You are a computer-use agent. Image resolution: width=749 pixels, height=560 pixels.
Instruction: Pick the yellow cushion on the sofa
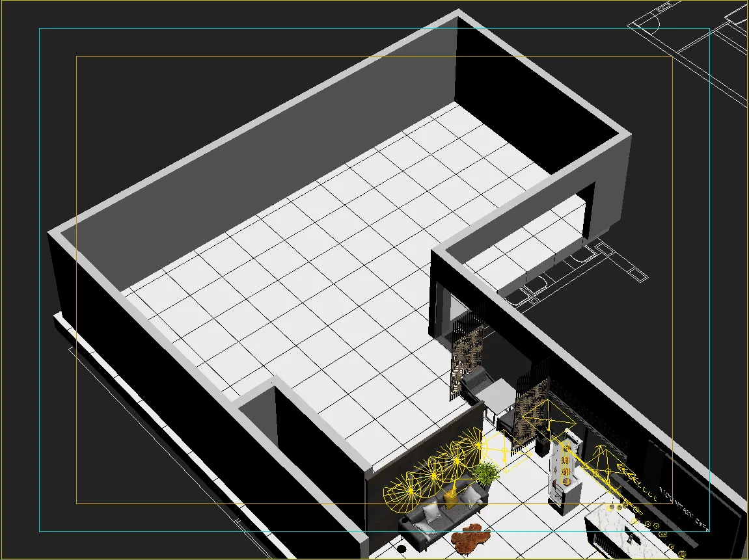450,499
